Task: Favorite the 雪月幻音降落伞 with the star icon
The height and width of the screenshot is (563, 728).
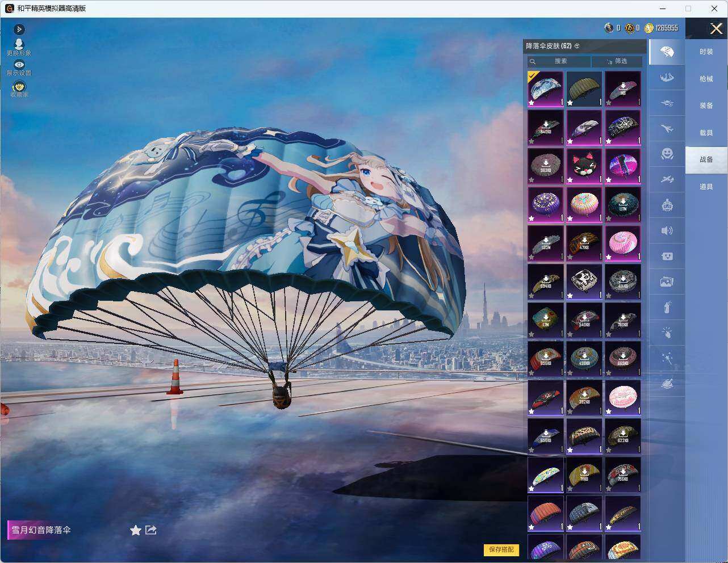Action: pyautogui.click(x=135, y=530)
